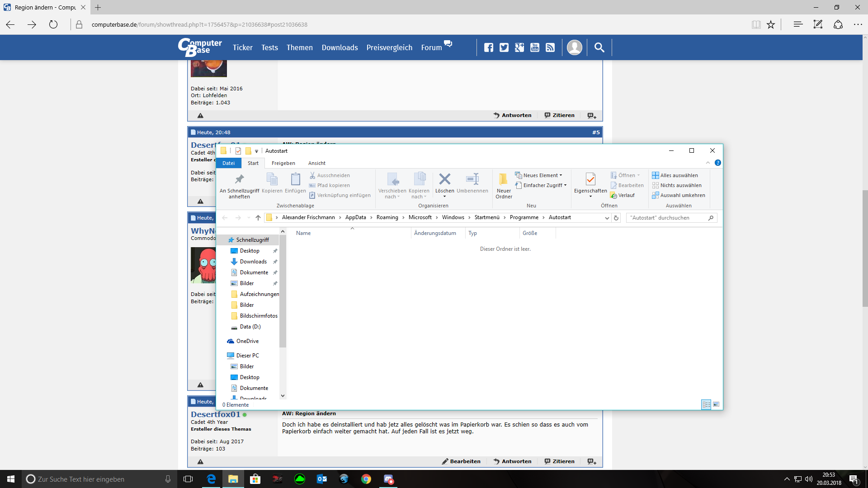Viewport: 868px width, 488px height.
Task: Open address bar history dropdown arrow
Action: (x=607, y=218)
